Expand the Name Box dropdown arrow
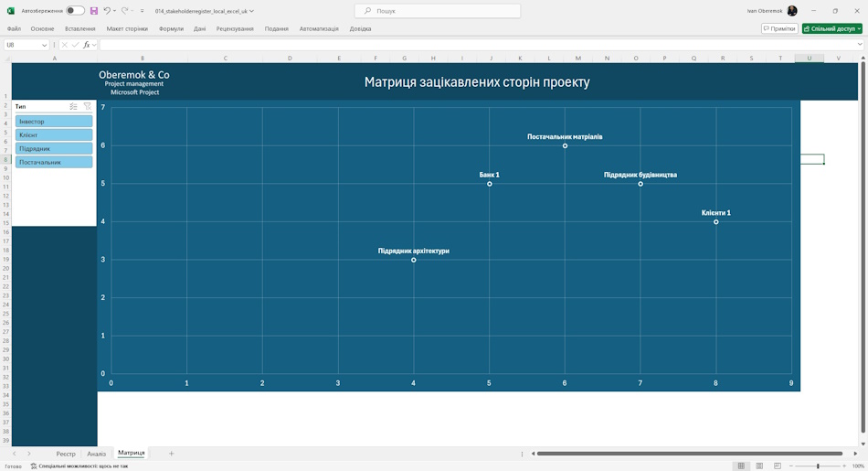Screen dimensions: 868x471 44,45
